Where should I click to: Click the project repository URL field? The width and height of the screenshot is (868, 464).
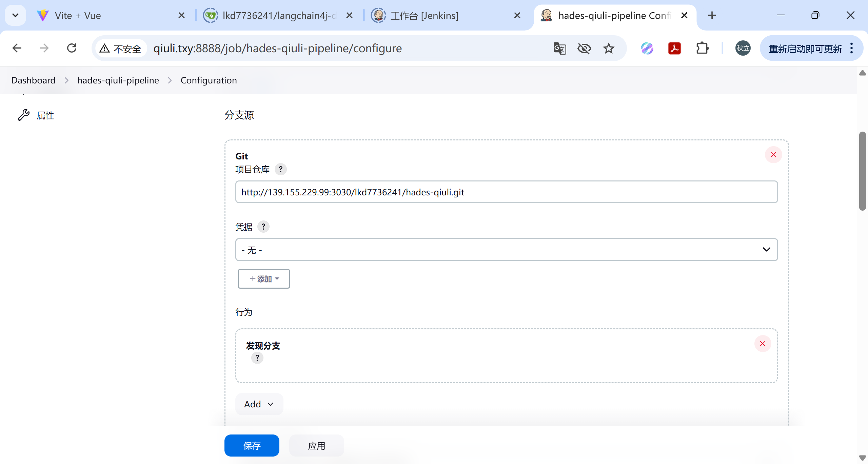click(506, 192)
